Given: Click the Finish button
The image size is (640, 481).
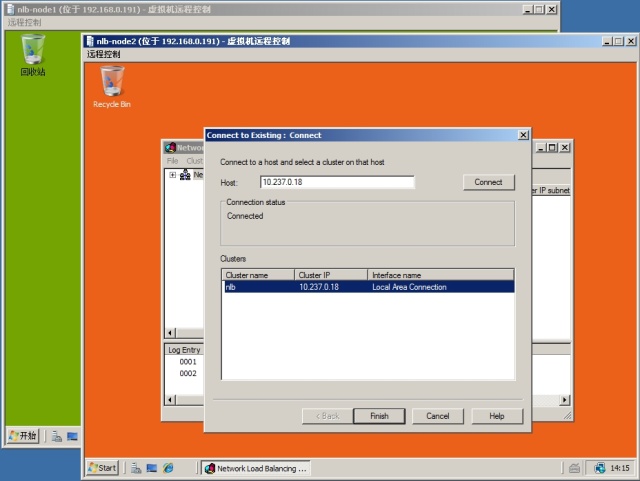Looking at the screenshot, I should tap(378, 416).
